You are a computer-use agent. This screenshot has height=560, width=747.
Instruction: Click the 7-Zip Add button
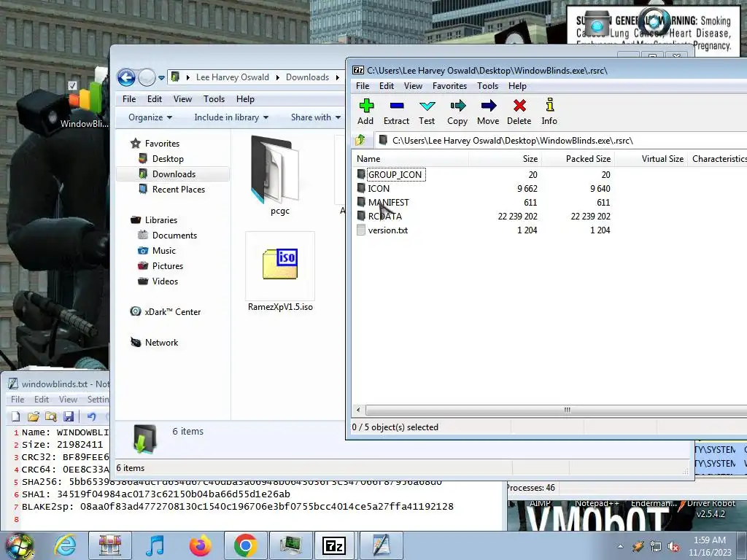tap(365, 112)
